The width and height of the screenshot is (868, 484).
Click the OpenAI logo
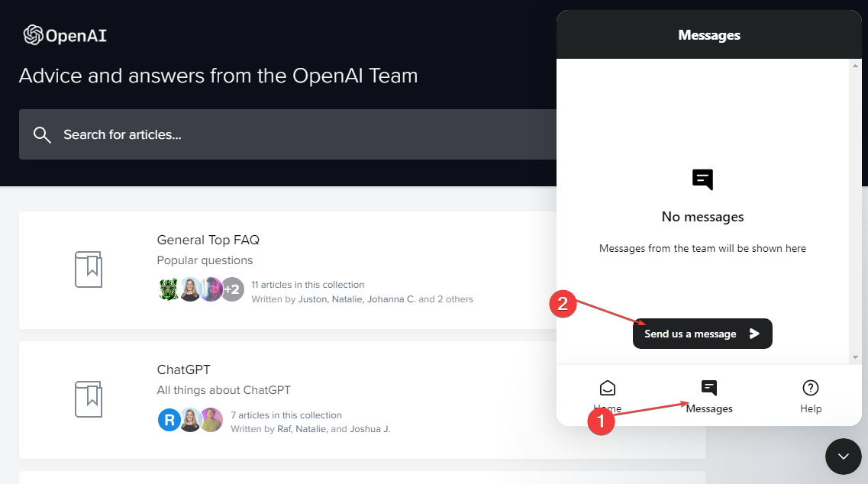click(65, 35)
